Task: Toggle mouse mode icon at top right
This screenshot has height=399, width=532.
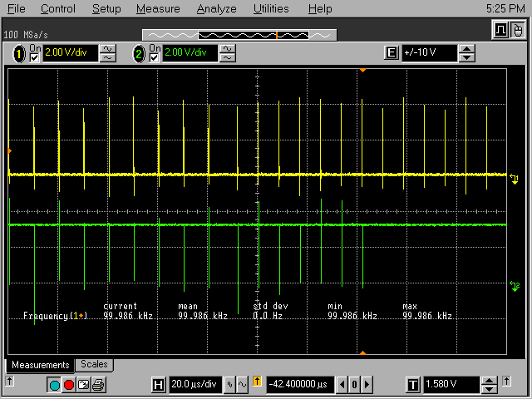Action: [x=517, y=31]
